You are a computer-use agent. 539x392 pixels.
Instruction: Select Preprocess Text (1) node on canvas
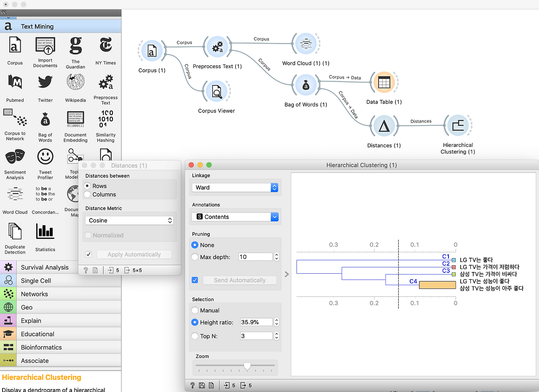[x=217, y=47]
